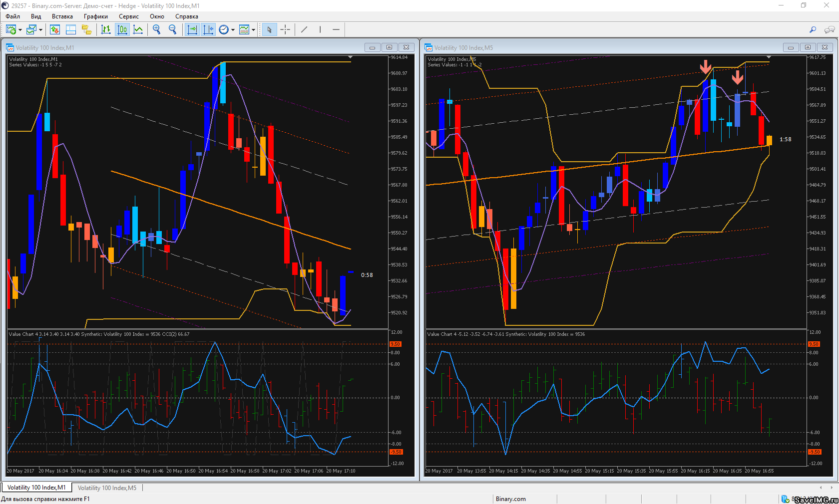Expand the chart templates dropdown arrow
Image resolution: width=839 pixels, height=504 pixels.
point(253,30)
